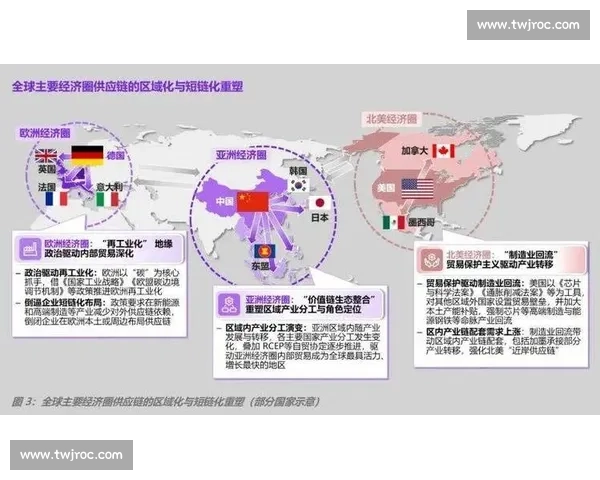Click the 法国 country label

[47, 187]
